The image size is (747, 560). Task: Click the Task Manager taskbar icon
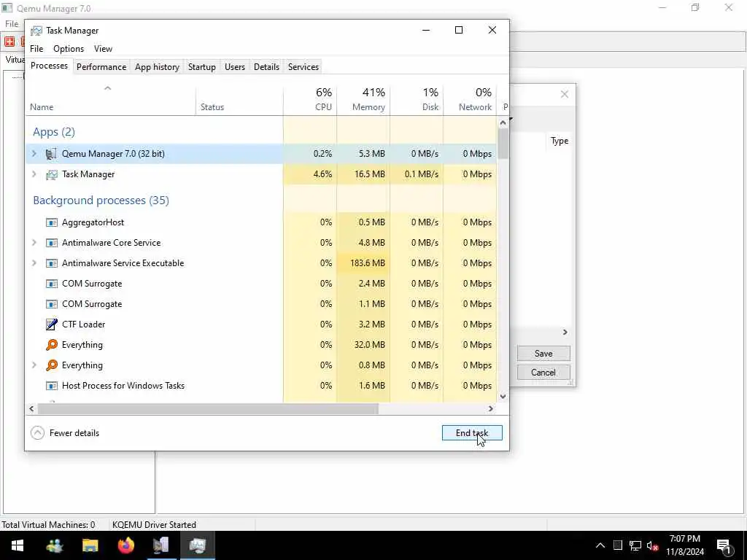tap(197, 545)
